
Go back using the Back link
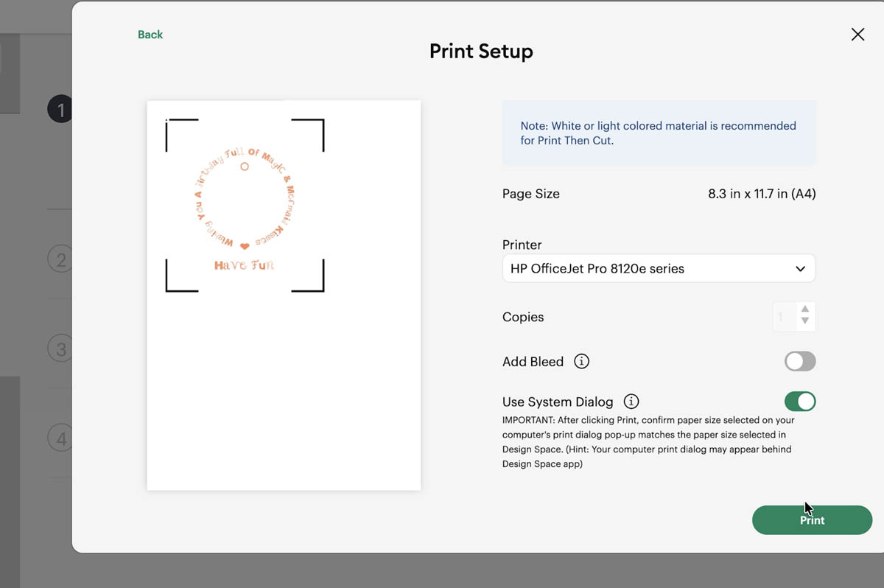pos(150,35)
